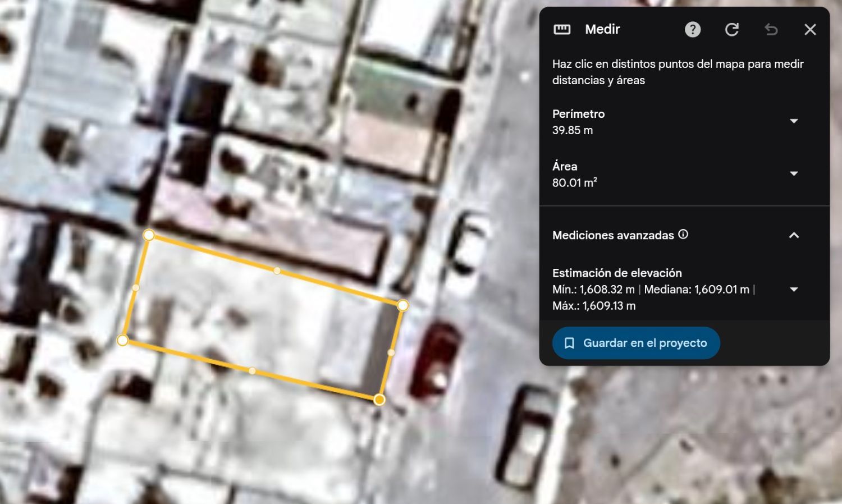842x504 pixels.
Task: Click Guardar en el proyecto button
Action: click(x=636, y=343)
